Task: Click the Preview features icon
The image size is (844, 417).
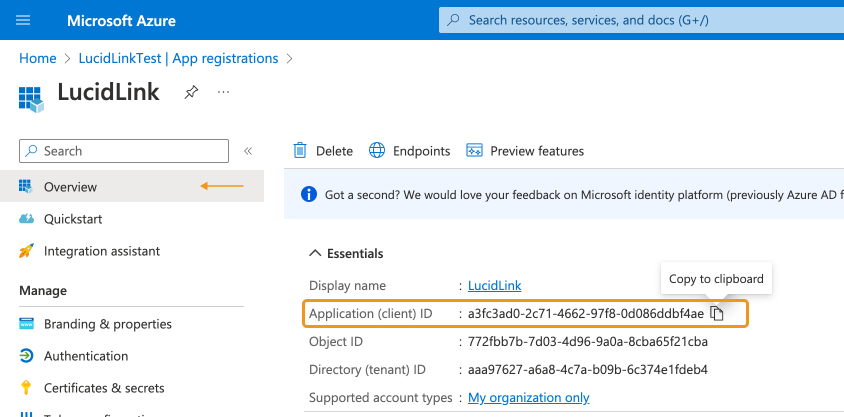Action: pyautogui.click(x=474, y=151)
